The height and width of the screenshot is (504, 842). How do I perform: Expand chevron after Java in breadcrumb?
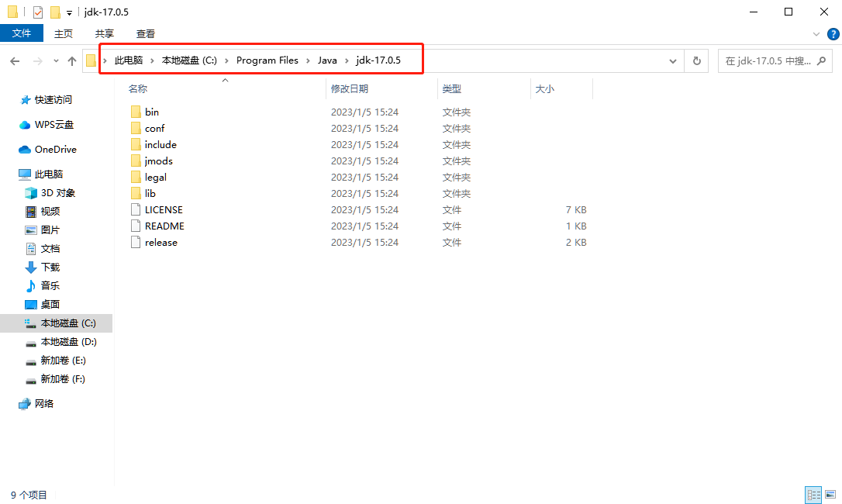click(347, 60)
